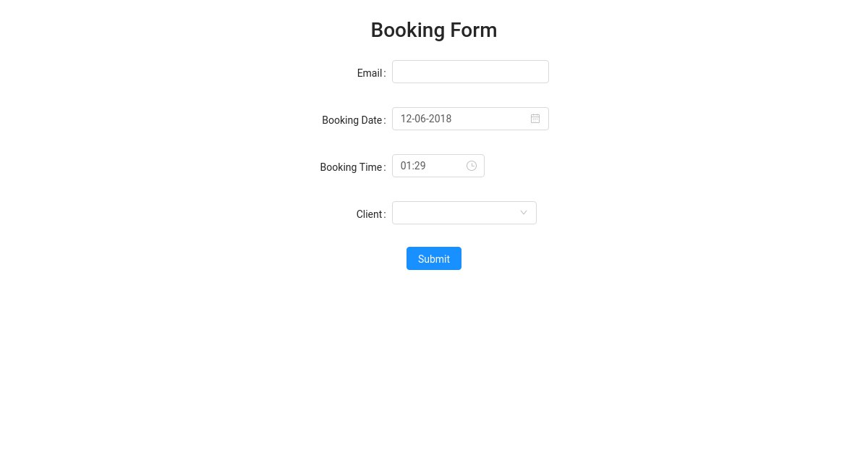Click the clock icon in Booking Time
The width and height of the screenshot is (868, 456).
tap(472, 166)
